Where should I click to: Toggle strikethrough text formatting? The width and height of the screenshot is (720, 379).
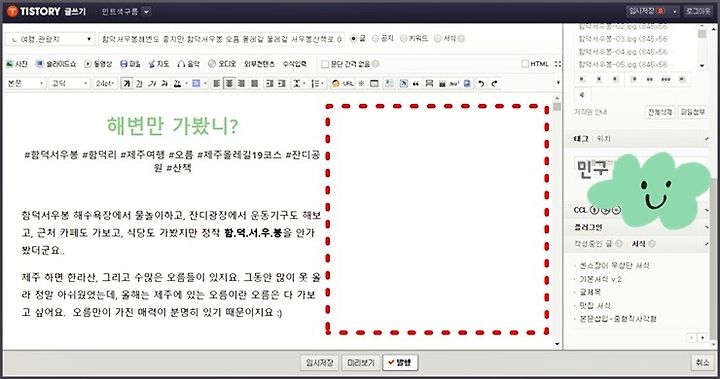(164, 83)
